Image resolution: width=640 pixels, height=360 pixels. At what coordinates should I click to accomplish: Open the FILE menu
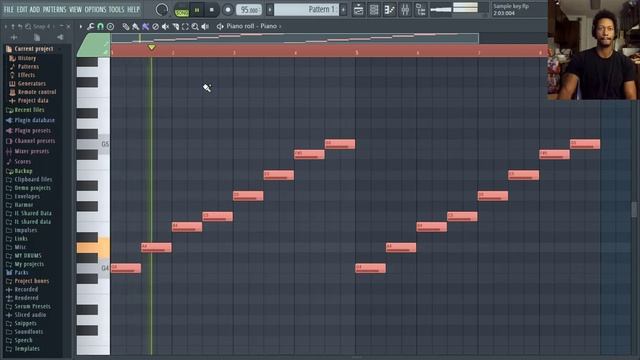(x=9, y=9)
